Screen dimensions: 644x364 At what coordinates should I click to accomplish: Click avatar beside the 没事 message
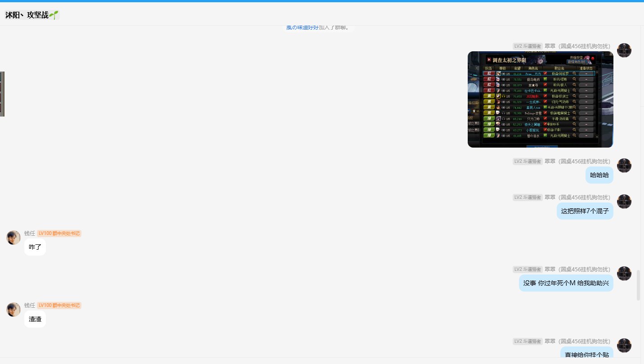624,274
